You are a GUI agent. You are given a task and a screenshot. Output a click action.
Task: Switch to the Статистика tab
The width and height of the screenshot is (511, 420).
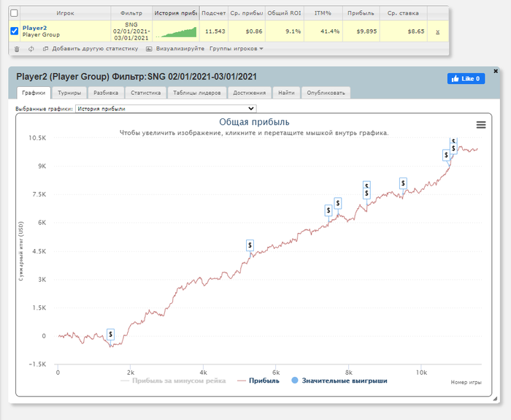[146, 93]
